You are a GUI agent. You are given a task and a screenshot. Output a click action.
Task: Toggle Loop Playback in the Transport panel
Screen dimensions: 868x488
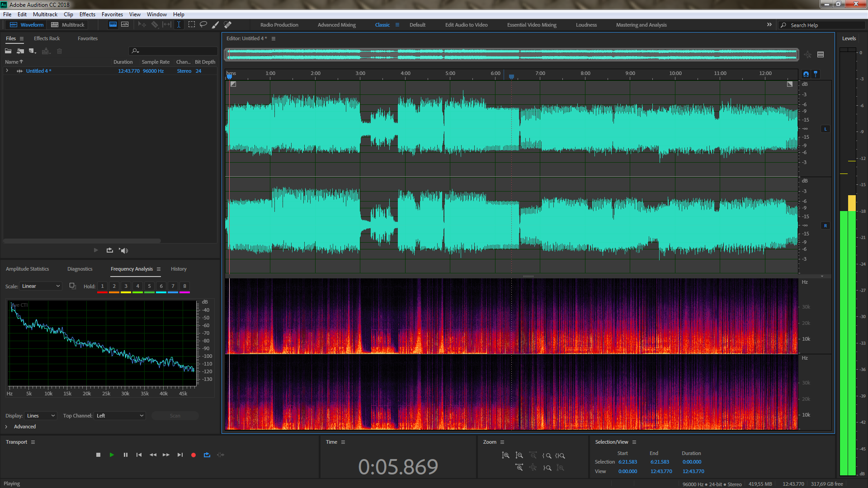point(207,455)
